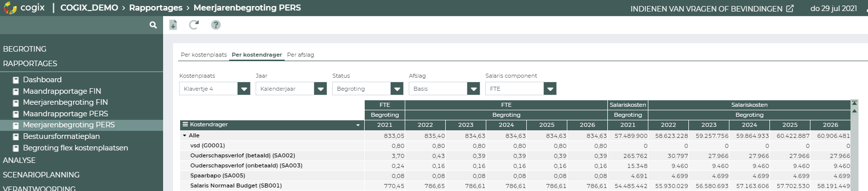The image size is (868, 191).
Task: Click the date do 29 jul 2021
Action: (x=833, y=9)
